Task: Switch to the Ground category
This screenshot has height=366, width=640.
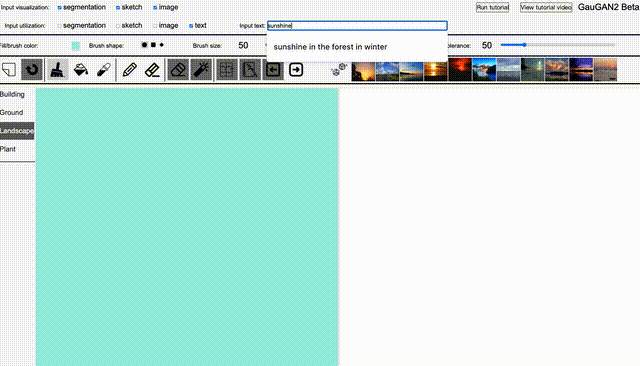Action: point(11,112)
